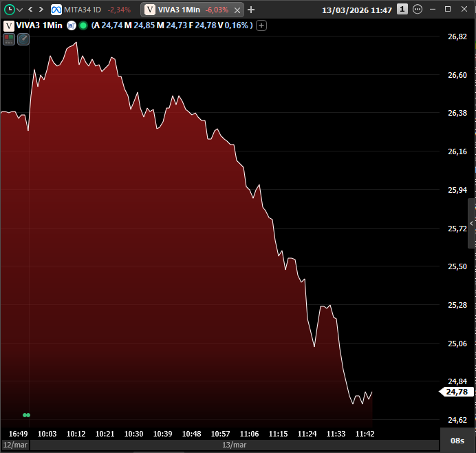Screen dimensions: 476x453
Task: Minimize the chart window
Action: pos(433,10)
